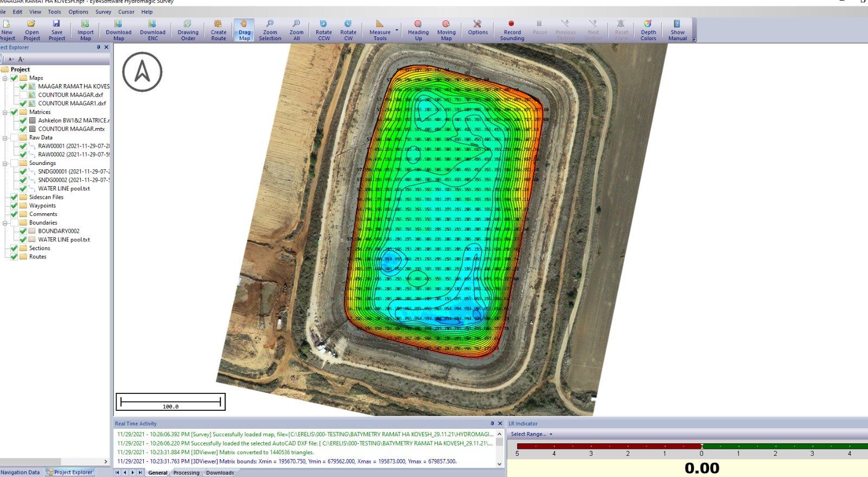Pin the Project Explorer panel
The image size is (868, 477).
99,47
